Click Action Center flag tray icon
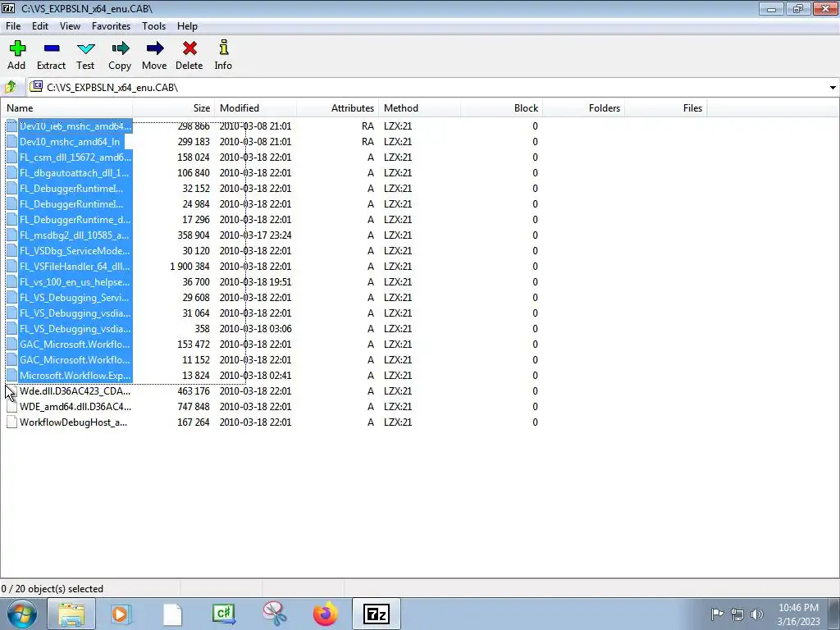The image size is (840, 630). (x=717, y=614)
